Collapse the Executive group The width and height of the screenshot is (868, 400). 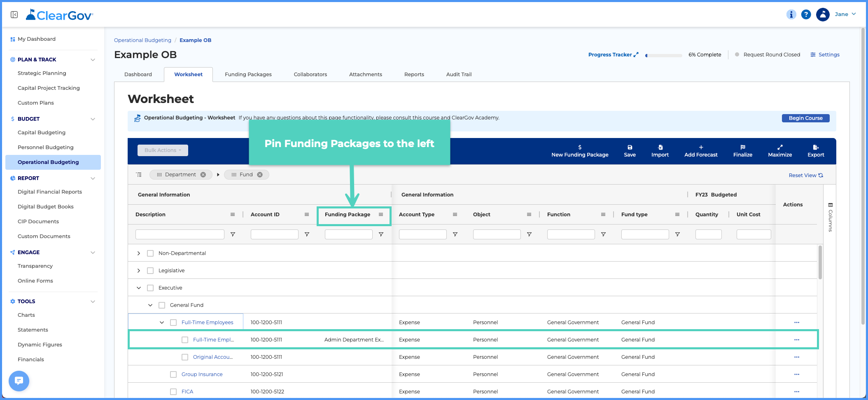pyautogui.click(x=139, y=288)
